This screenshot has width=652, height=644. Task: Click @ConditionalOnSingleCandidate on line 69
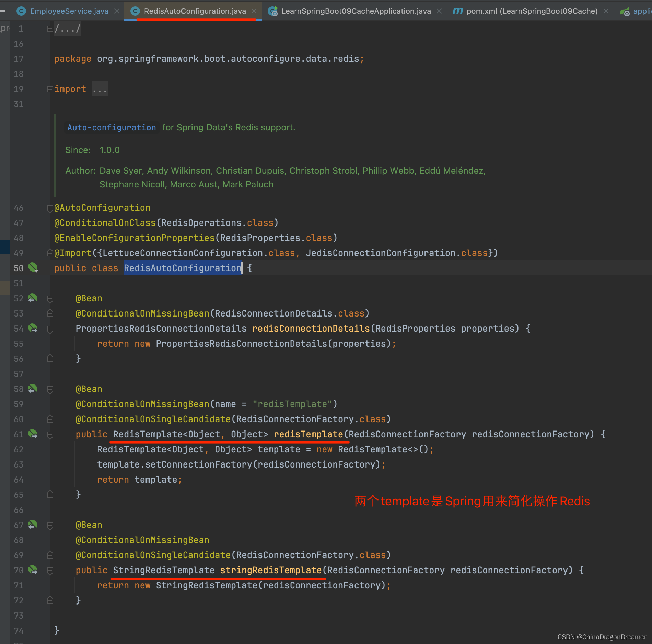coord(153,555)
